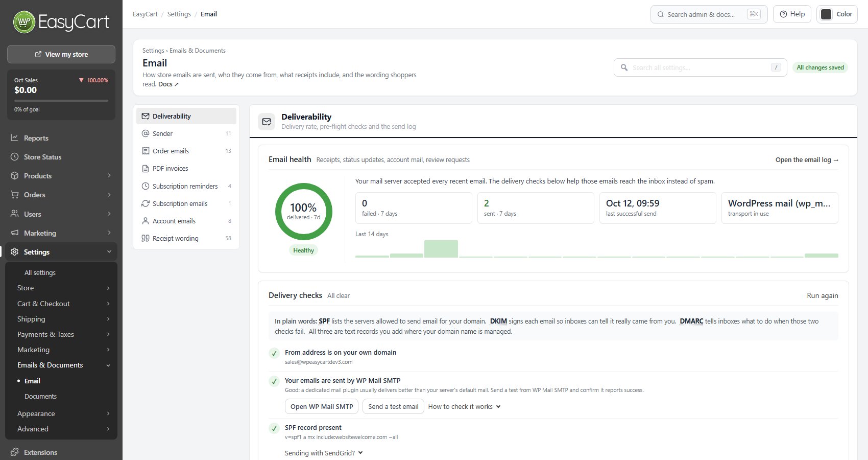Viewport: 868px width, 460px height.
Task: Click the Orders cart icon
Action: point(14,195)
